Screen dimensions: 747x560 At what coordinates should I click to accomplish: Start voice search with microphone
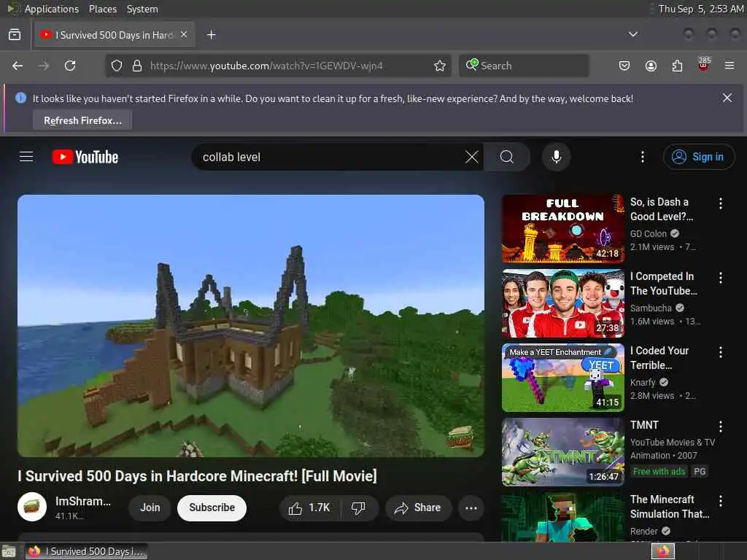(556, 157)
